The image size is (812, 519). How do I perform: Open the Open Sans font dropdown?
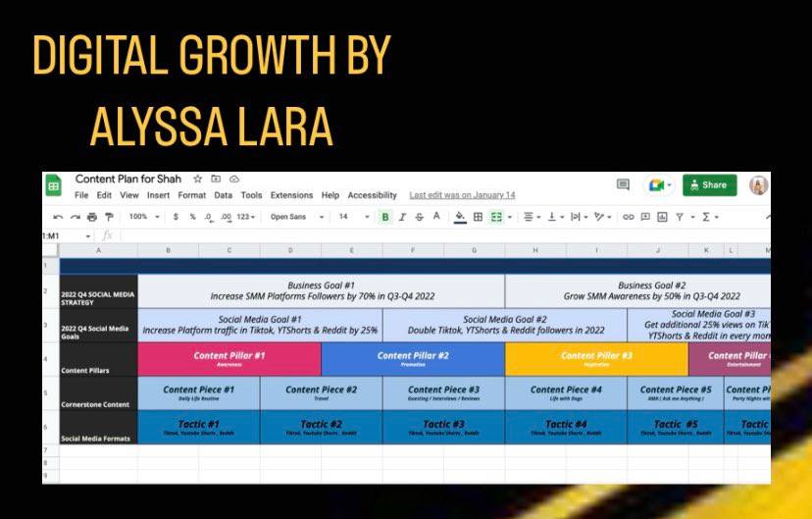(297, 217)
